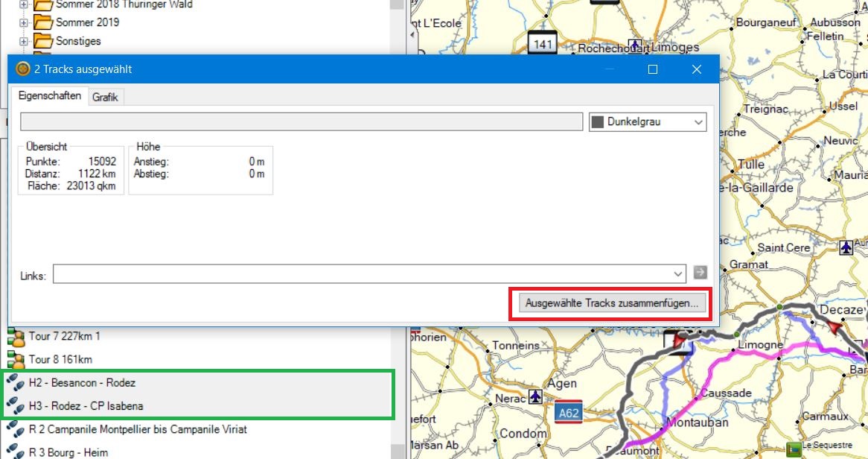868x459 pixels.
Task: Click Ausgewählte Tracks zusammenfügen button
Action: (611, 303)
